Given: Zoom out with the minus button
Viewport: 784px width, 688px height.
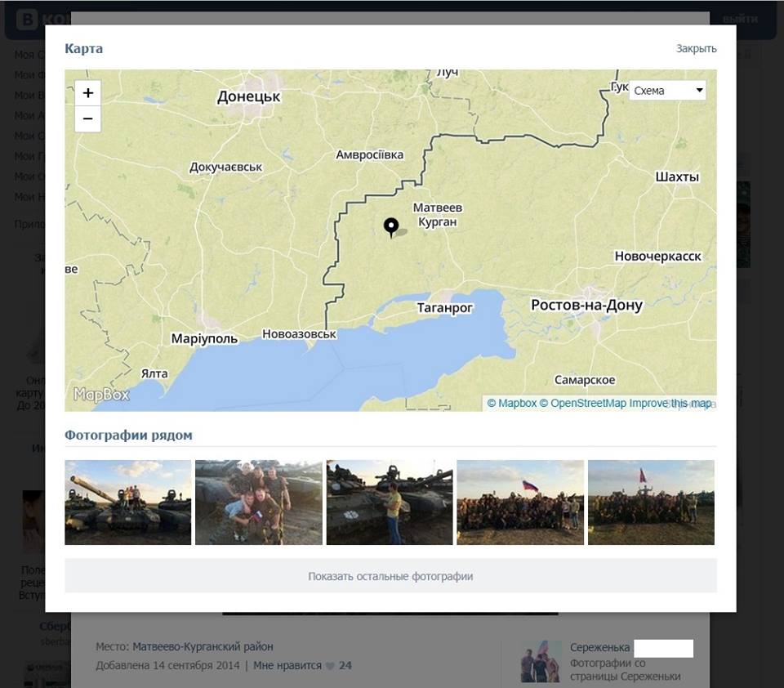Looking at the screenshot, I should (88, 119).
